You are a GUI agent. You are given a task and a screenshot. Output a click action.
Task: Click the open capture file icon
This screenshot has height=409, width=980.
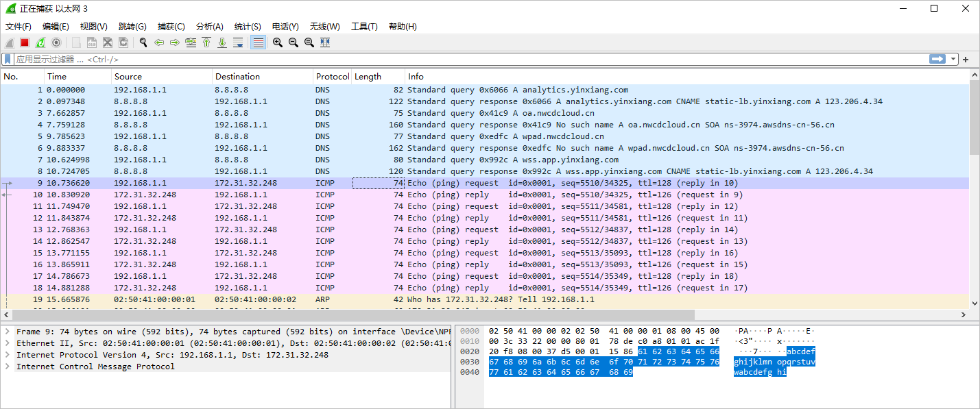click(76, 42)
